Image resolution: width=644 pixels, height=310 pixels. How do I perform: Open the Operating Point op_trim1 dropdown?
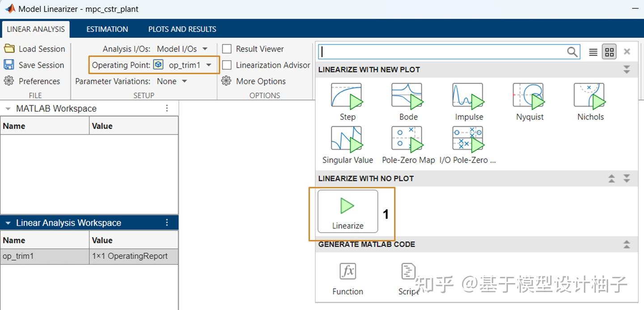(x=208, y=65)
